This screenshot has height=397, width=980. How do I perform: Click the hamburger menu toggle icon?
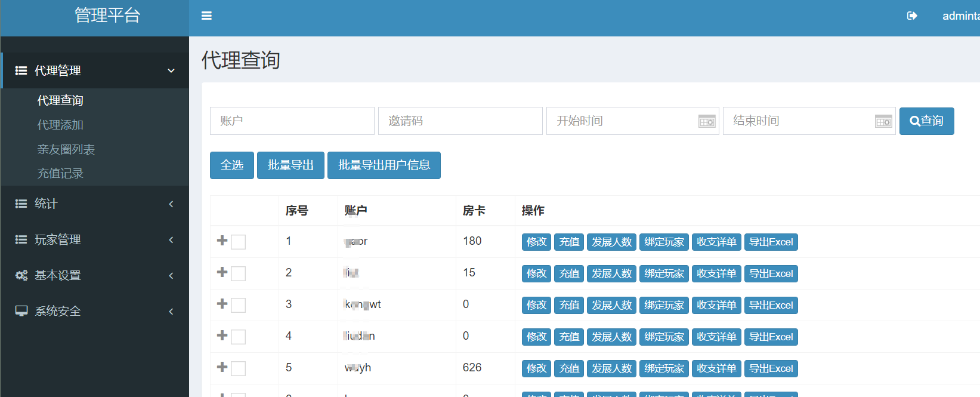[x=206, y=16]
